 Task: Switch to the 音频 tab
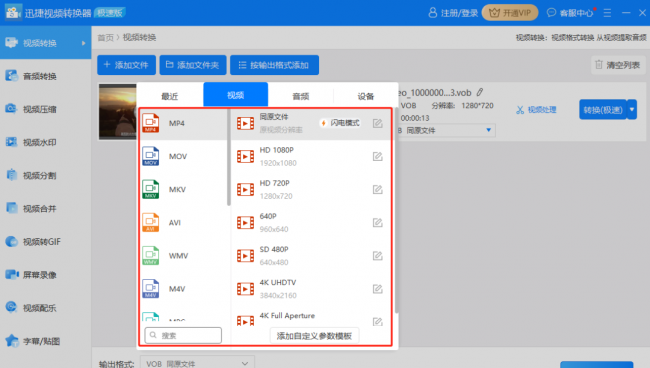coord(301,96)
